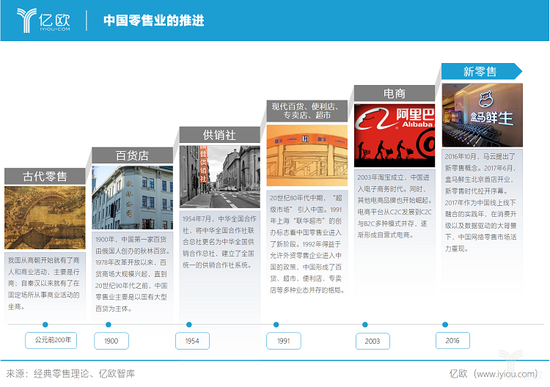
Task: Click the title 中国零售业的推进
Action: (x=154, y=20)
